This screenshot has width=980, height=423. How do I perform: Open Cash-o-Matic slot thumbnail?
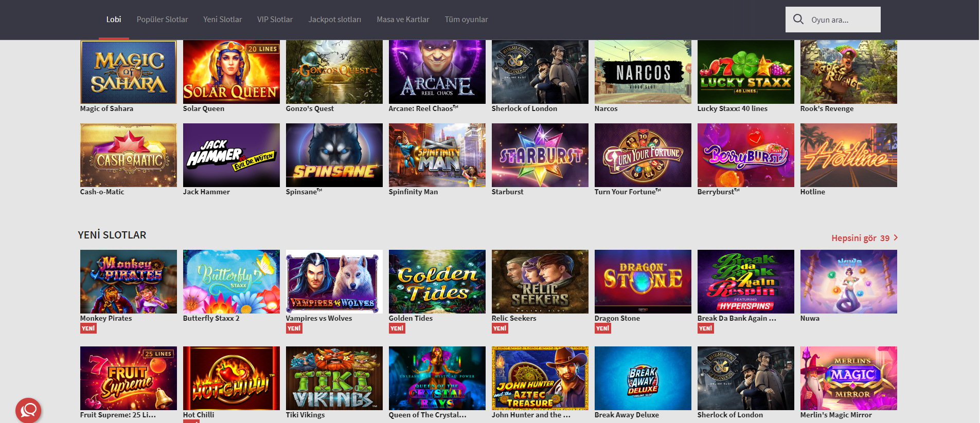click(129, 155)
